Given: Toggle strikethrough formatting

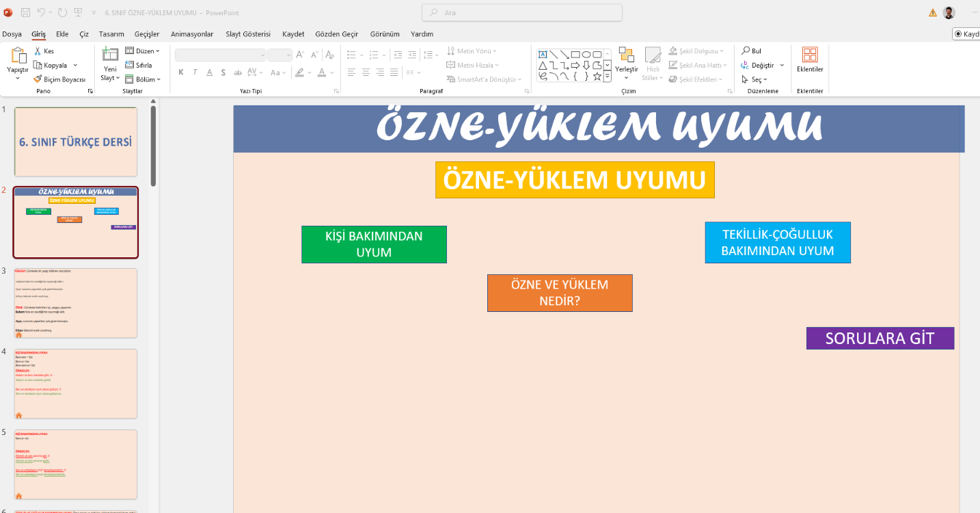Looking at the screenshot, I should click(x=238, y=73).
